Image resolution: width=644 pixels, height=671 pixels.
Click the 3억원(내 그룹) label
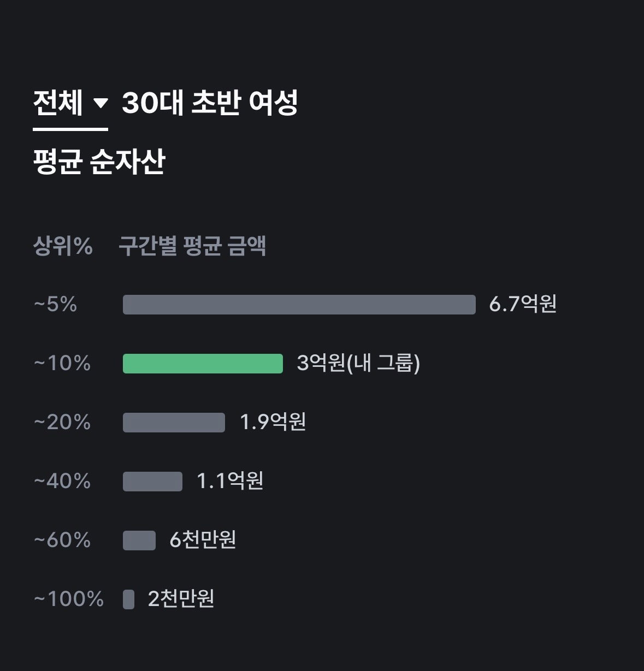[358, 363]
